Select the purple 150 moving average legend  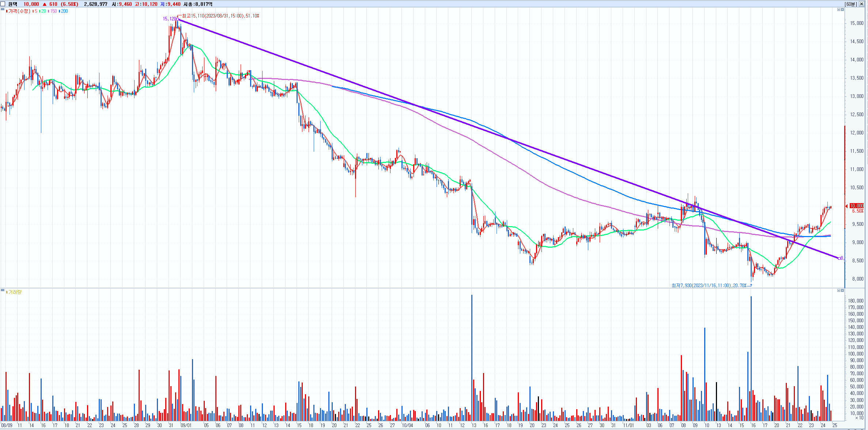click(53, 11)
